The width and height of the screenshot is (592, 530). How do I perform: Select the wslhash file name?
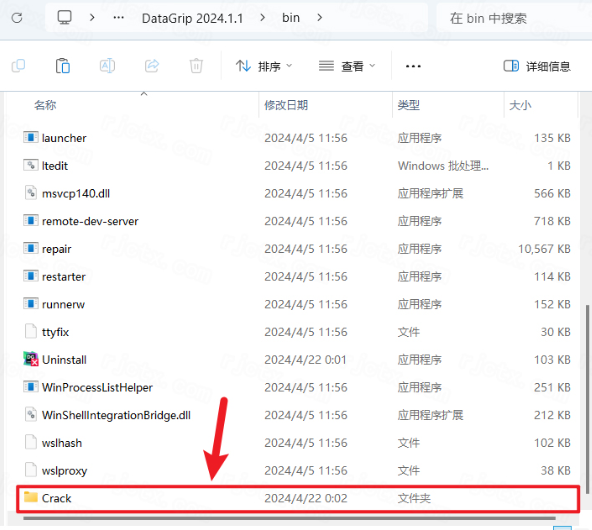coord(62,443)
